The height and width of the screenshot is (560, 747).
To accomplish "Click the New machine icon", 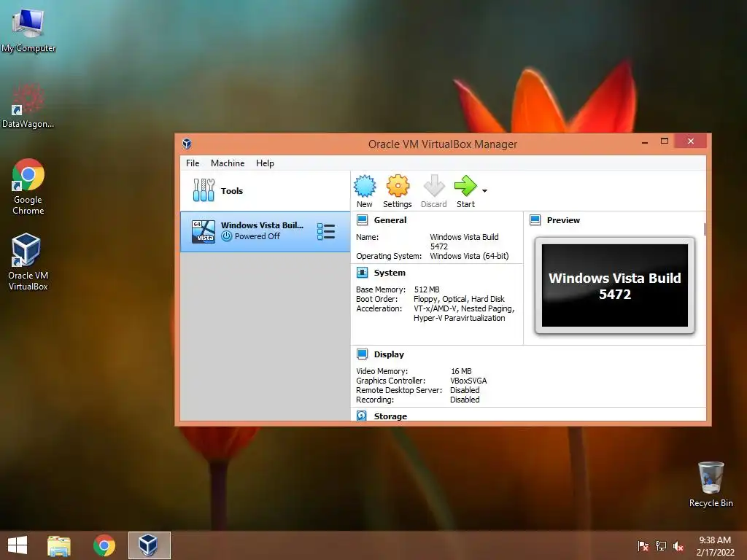I will (x=365, y=187).
